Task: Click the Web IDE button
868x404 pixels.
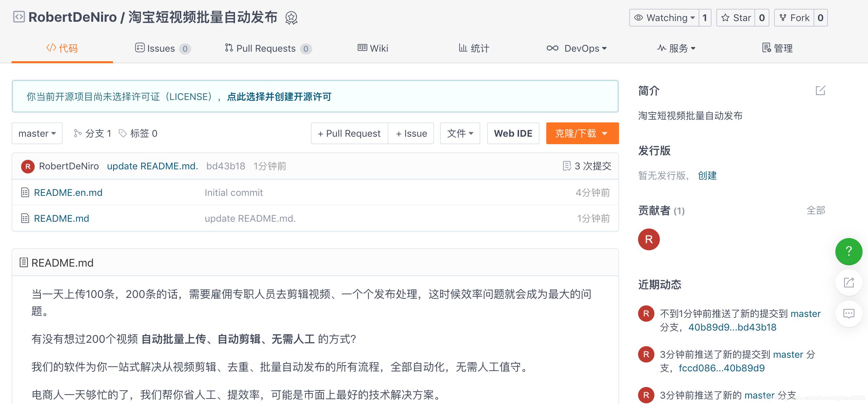Action: coord(513,133)
